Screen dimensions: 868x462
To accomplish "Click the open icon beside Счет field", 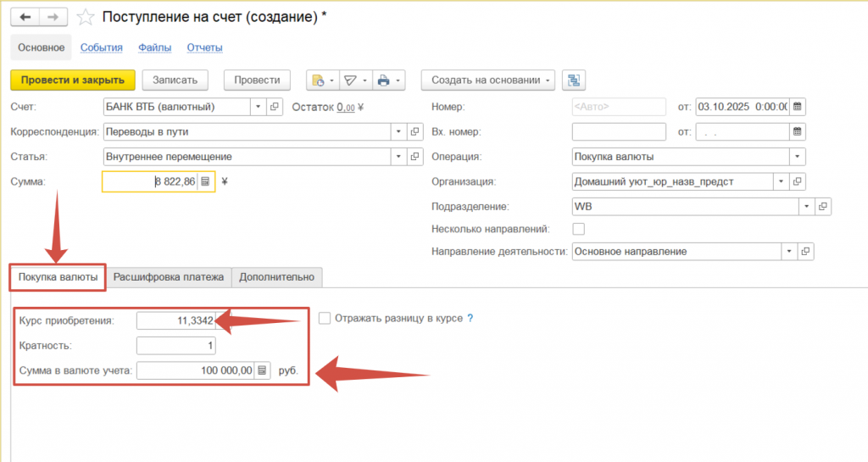I will click(x=274, y=107).
